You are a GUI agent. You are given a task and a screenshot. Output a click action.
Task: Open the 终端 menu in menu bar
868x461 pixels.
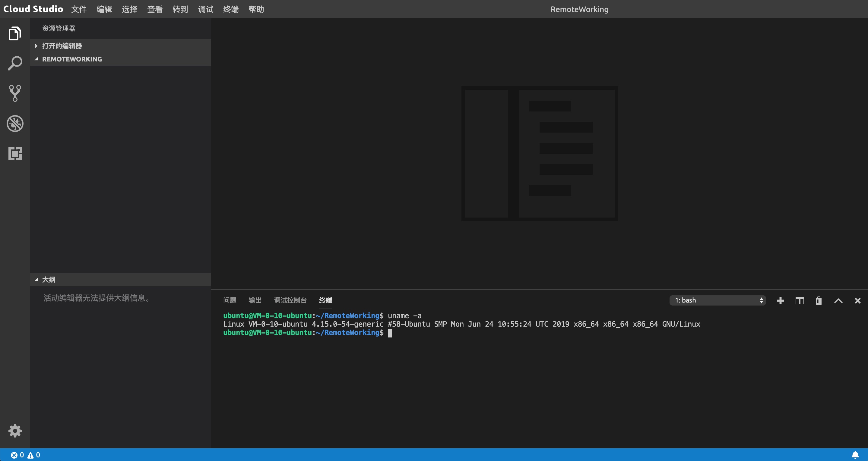click(231, 9)
